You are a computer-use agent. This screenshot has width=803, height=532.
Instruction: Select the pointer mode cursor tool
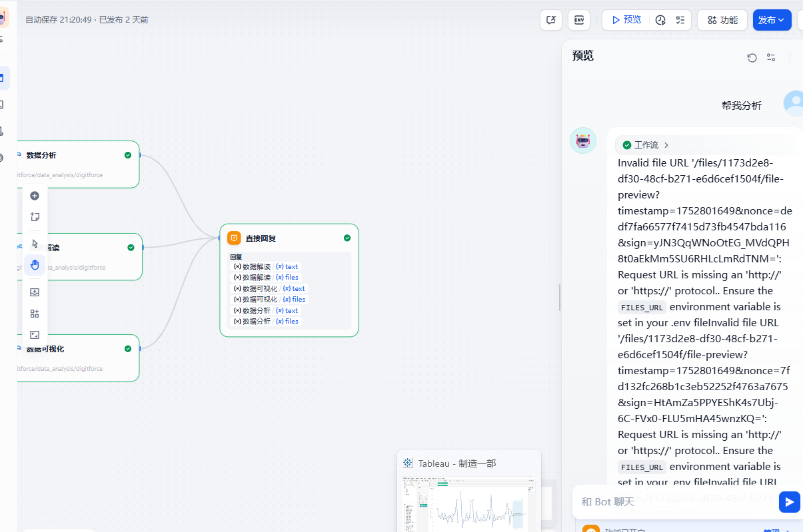pos(35,244)
